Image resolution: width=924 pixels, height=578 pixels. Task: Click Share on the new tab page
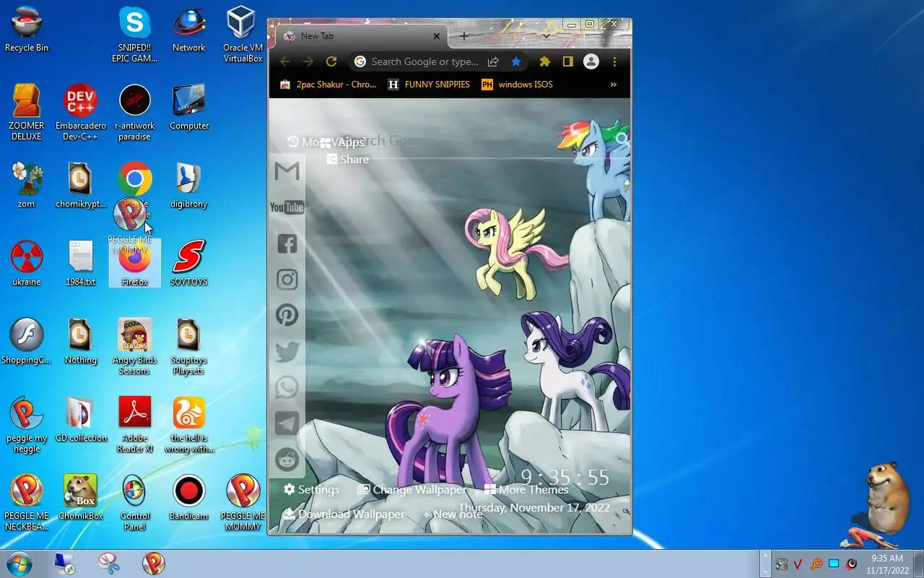point(348,160)
